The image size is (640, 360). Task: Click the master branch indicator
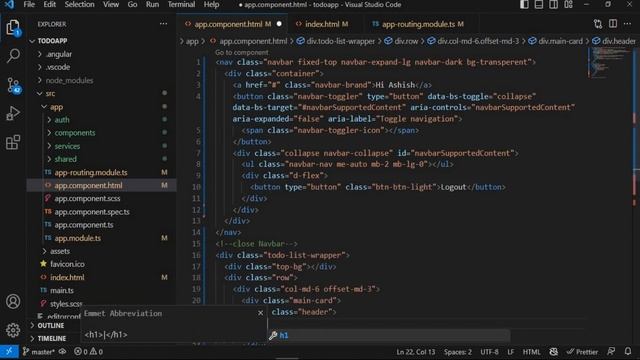point(38,351)
